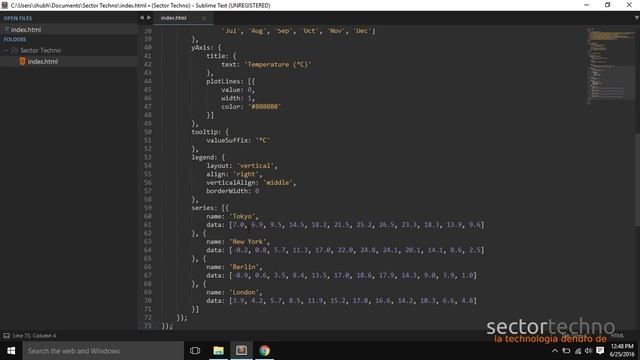The height and width of the screenshot is (360, 640).
Task: Open Task View on the taskbar
Action: pos(195,351)
